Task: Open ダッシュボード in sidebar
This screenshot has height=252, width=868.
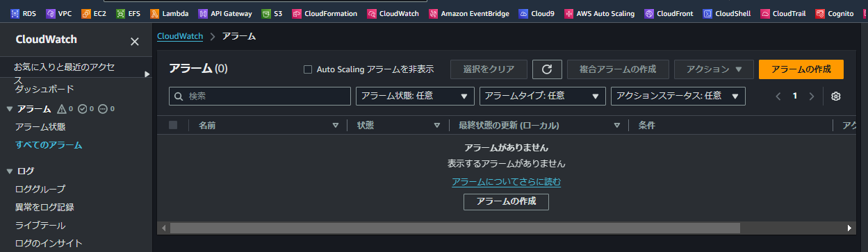Action: pos(44,90)
